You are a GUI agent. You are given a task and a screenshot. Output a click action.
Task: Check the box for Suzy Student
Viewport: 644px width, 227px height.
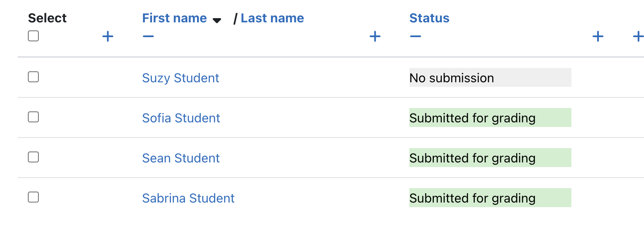click(x=33, y=77)
